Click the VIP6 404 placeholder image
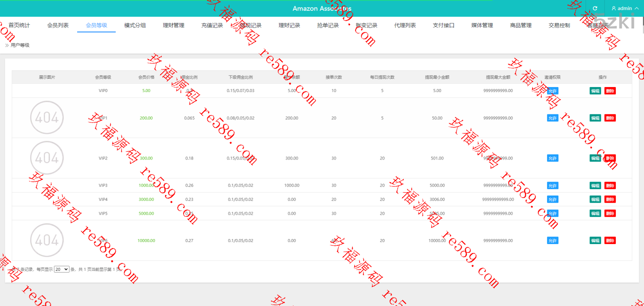 [x=47, y=240]
